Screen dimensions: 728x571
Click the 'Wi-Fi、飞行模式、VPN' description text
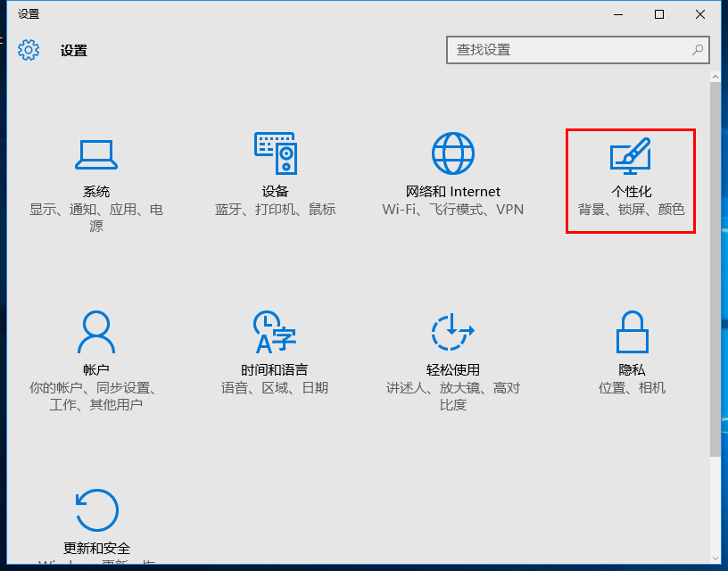click(x=453, y=210)
